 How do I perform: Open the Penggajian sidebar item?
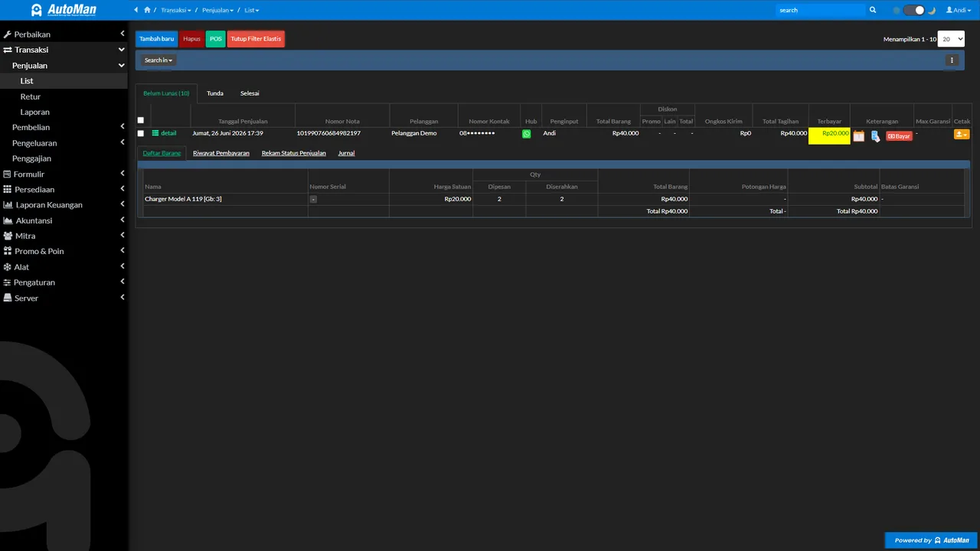(31, 158)
